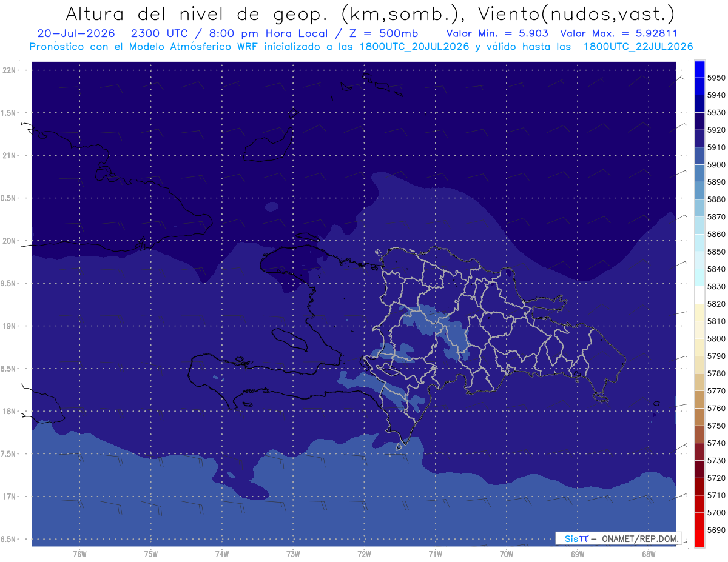Screen dimensions: 728x562
Task: Click the color bar segment between 5750 and 5760
Action: tap(699, 417)
